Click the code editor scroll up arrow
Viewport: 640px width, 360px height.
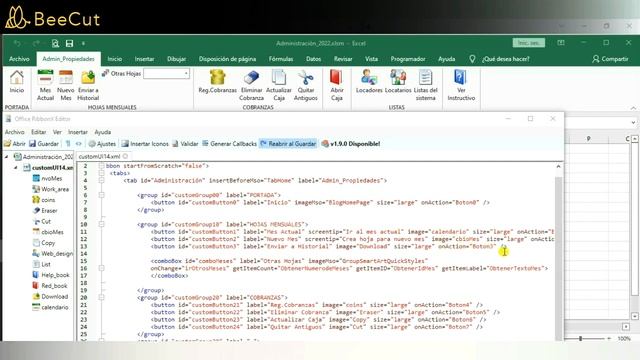(x=558, y=167)
